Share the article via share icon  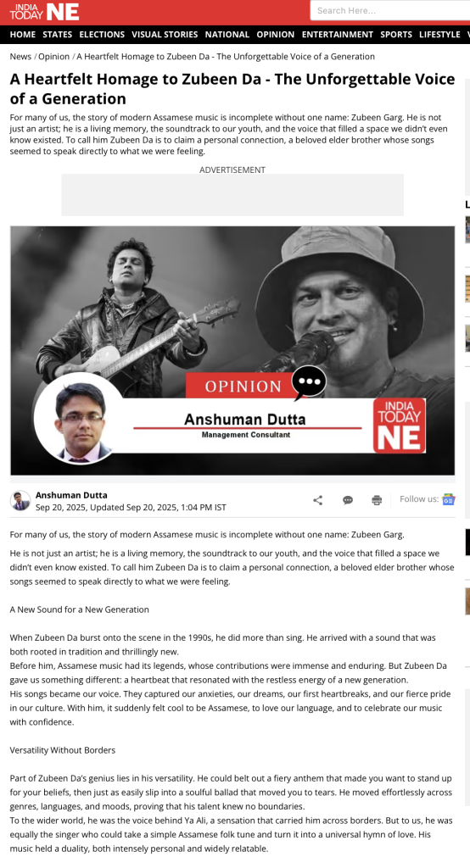317,500
